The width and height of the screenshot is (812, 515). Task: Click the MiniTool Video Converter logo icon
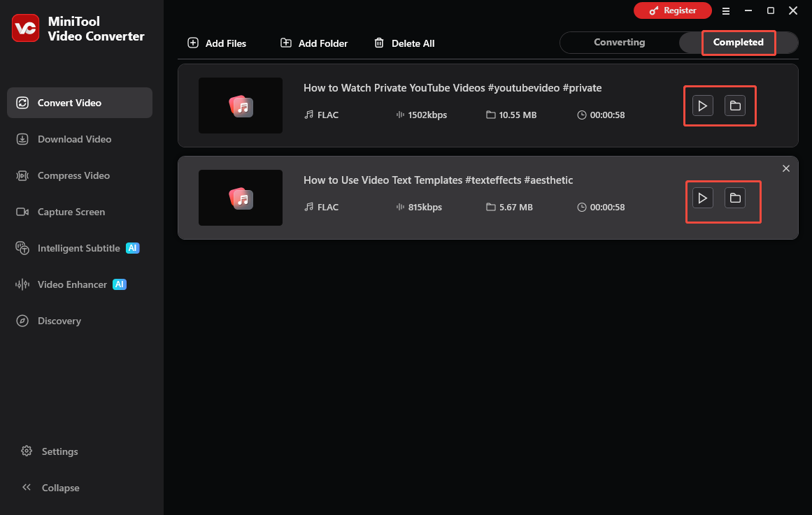tap(25, 28)
